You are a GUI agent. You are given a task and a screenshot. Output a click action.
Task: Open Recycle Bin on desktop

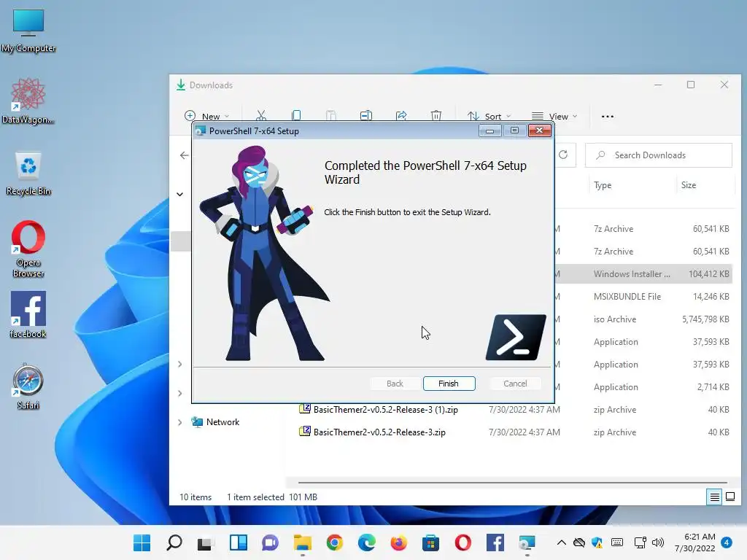click(28, 174)
